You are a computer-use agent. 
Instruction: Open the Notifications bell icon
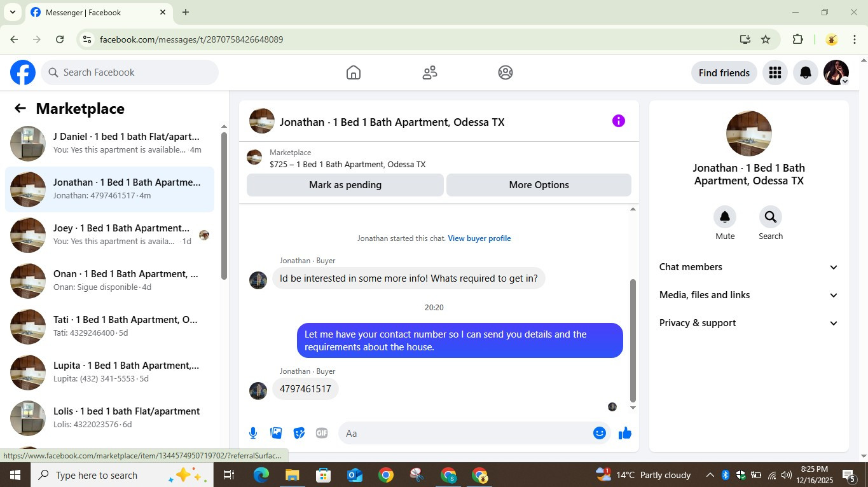[805, 72]
